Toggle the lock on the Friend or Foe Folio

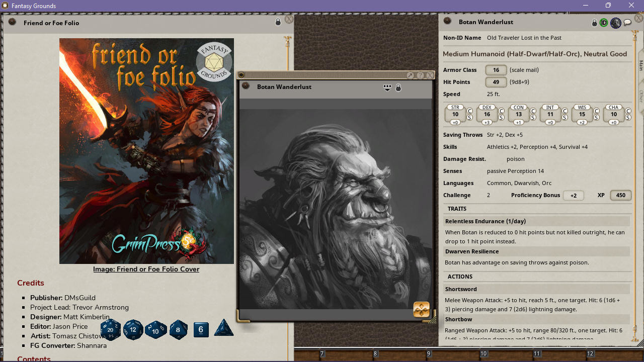[277, 23]
